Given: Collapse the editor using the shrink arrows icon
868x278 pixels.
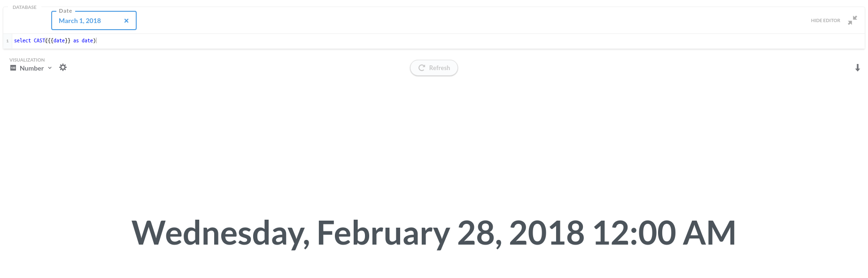Looking at the screenshot, I should (852, 21).
